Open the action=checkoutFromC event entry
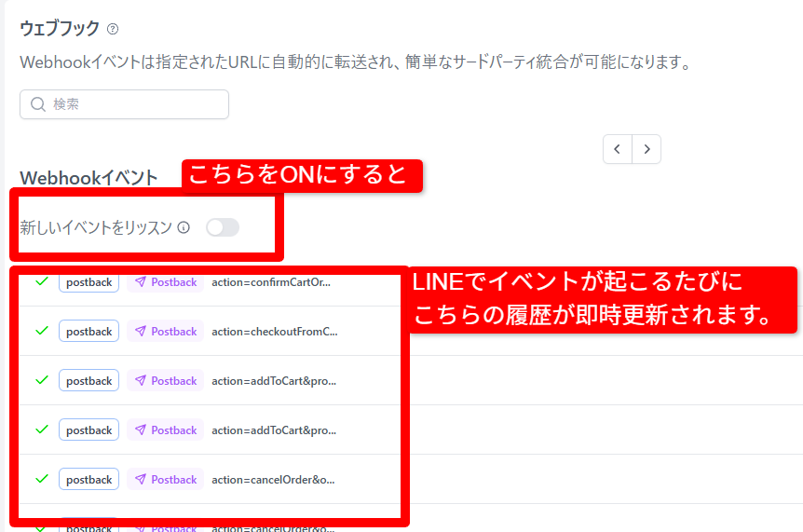Viewport: 803px width, 532px height. [274, 332]
